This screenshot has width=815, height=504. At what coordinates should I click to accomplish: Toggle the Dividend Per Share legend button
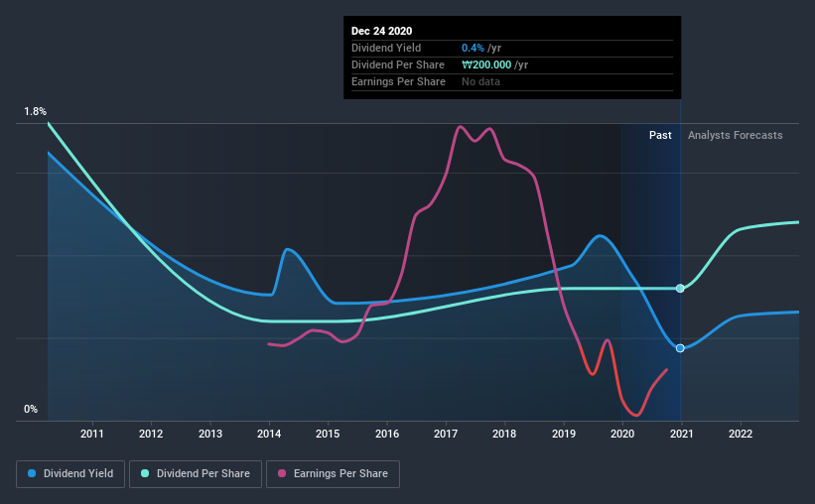coord(196,474)
